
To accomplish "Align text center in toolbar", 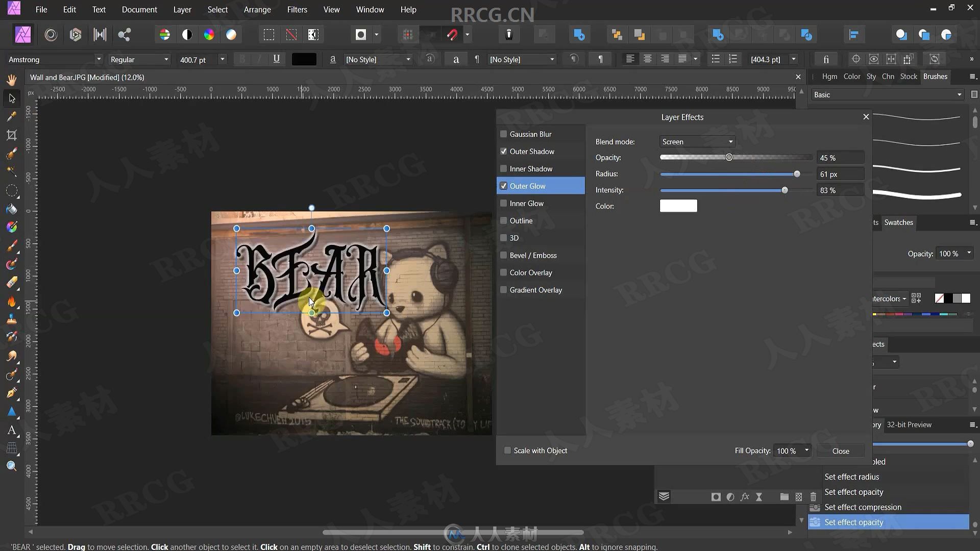I will (x=647, y=59).
